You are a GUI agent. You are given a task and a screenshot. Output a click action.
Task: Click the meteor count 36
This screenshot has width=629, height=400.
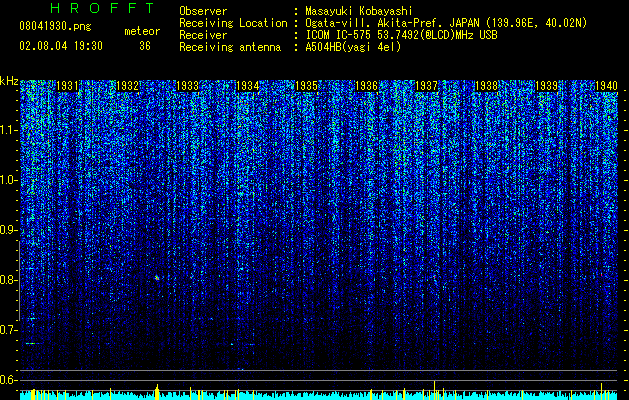145,46
